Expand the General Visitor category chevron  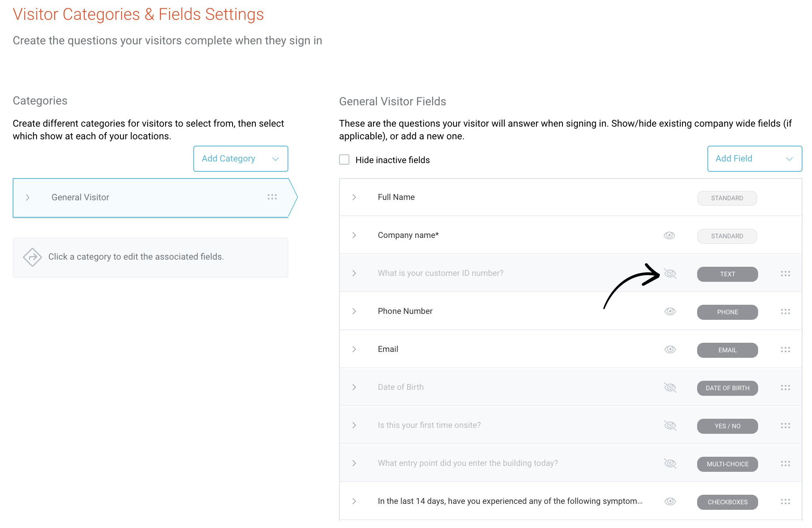(x=27, y=198)
